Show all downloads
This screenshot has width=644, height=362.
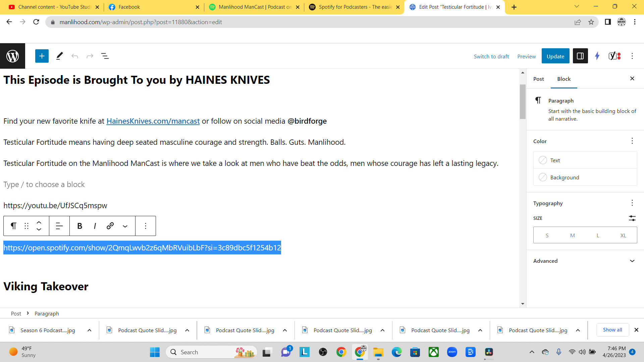coord(612,330)
